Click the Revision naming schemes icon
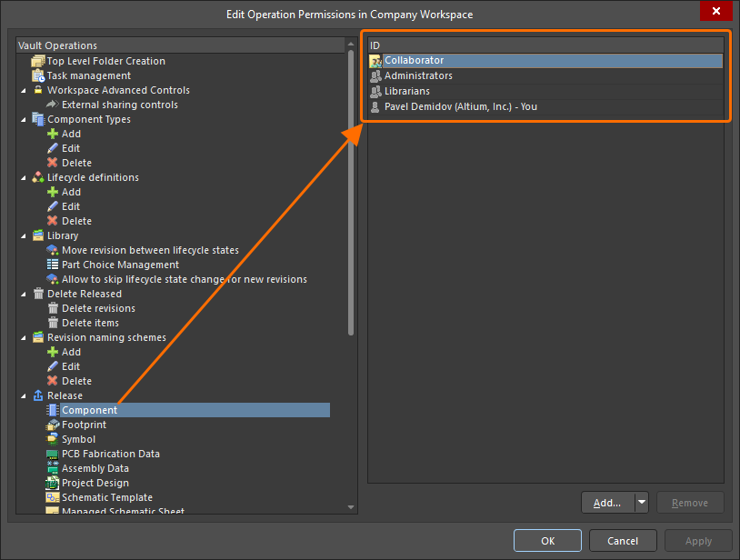The height and width of the screenshot is (560, 740). 38,337
